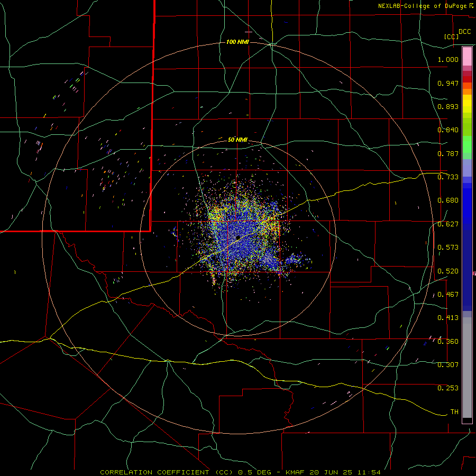Click the 0.680 legend value

click(448, 200)
